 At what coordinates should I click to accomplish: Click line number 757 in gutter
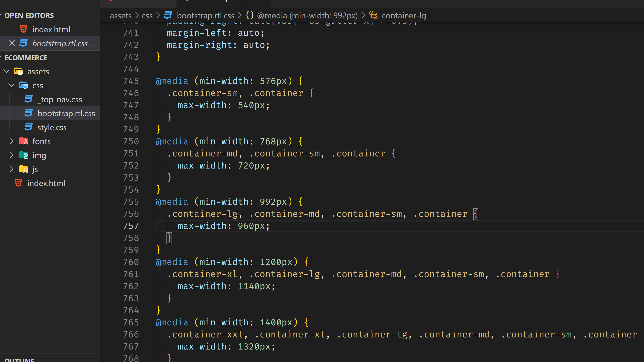tap(131, 226)
